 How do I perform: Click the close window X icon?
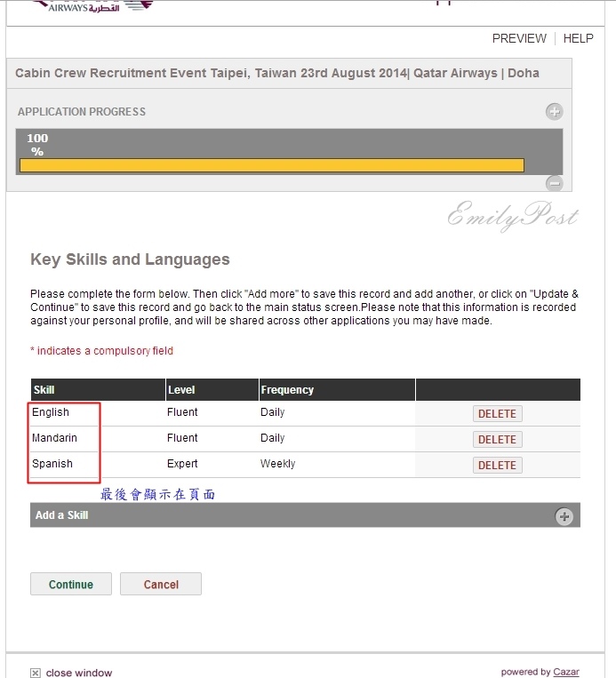[x=36, y=673]
